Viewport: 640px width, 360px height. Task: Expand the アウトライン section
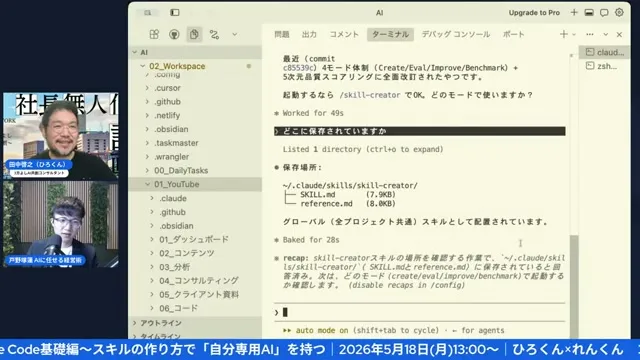(195, 323)
